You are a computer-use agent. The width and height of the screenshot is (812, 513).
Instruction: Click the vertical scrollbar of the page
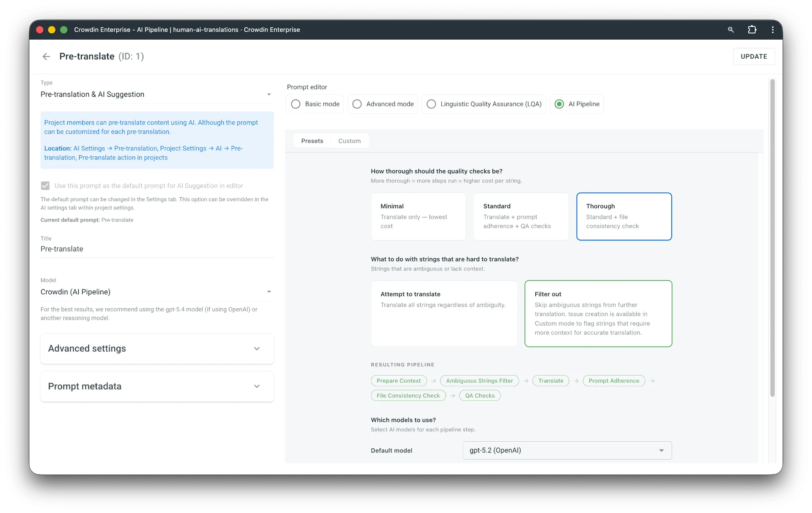point(772,238)
